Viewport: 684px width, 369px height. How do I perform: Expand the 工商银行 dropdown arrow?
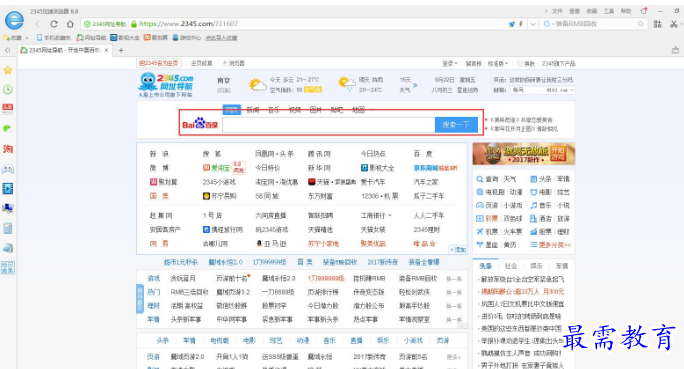pos(390,215)
